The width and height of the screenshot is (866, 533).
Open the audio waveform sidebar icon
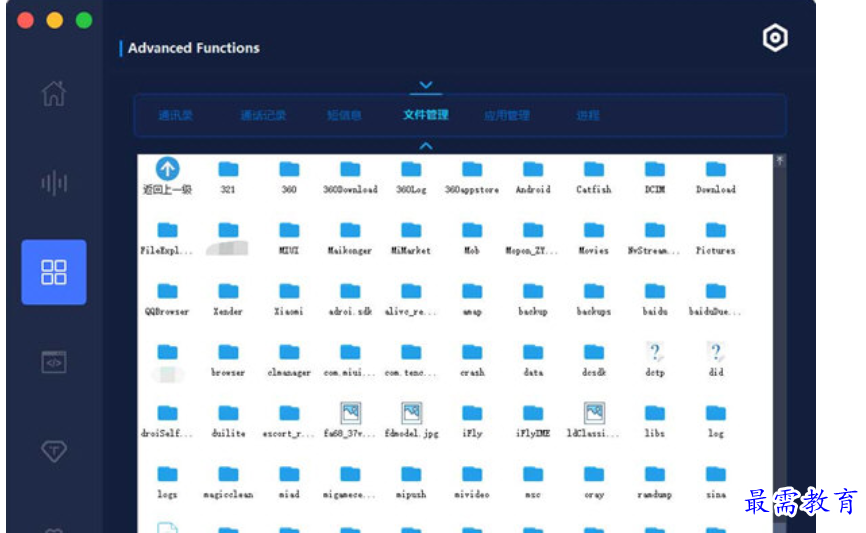click(54, 183)
